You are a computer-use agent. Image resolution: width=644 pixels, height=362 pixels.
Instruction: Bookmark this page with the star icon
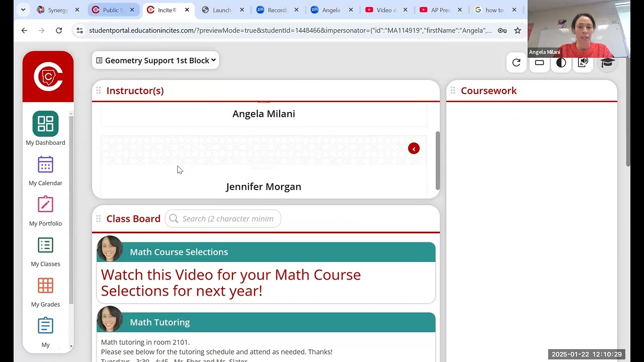518,30
